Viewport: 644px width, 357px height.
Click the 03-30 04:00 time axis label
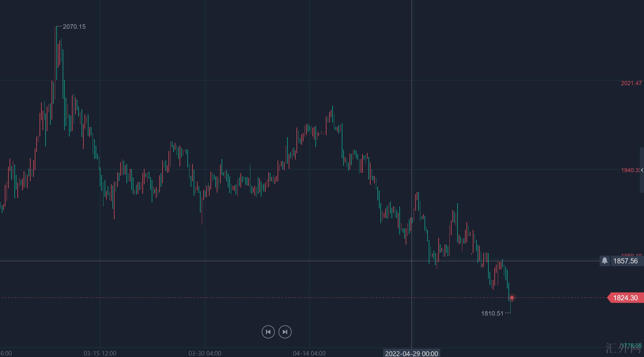[205, 353]
